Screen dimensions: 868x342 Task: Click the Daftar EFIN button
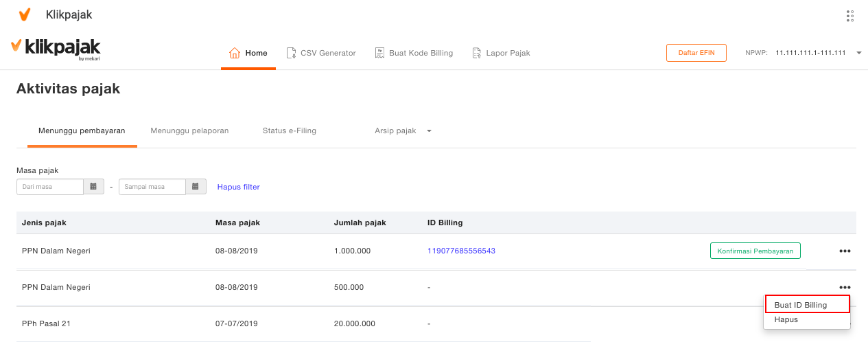point(696,53)
